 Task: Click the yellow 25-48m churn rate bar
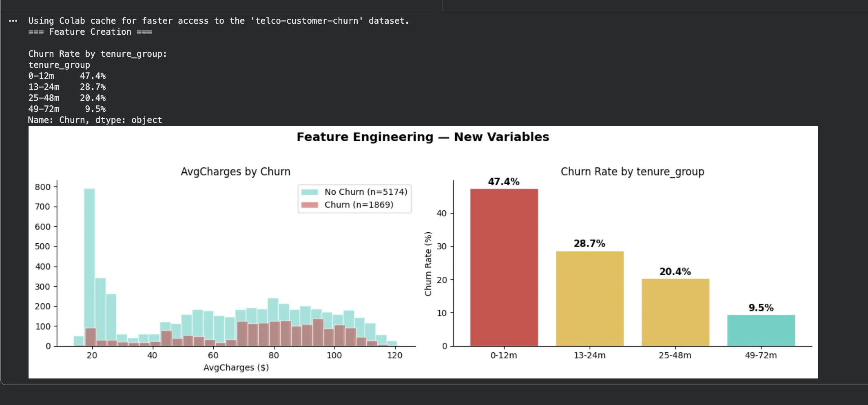pos(675,312)
